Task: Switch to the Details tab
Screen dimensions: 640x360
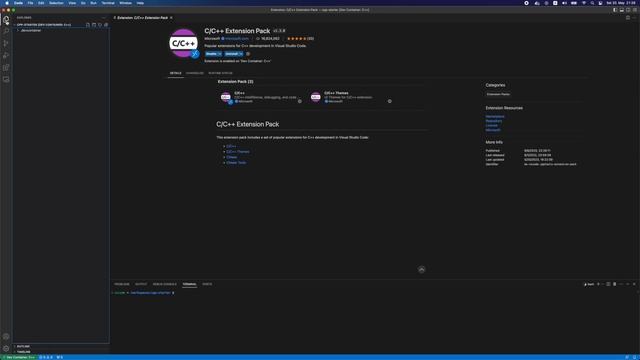Action: (176, 73)
